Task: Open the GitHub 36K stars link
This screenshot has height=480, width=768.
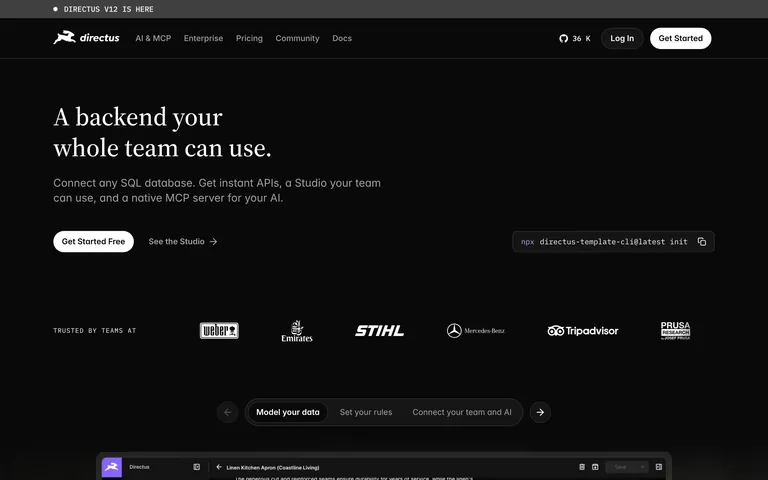Action: point(575,38)
